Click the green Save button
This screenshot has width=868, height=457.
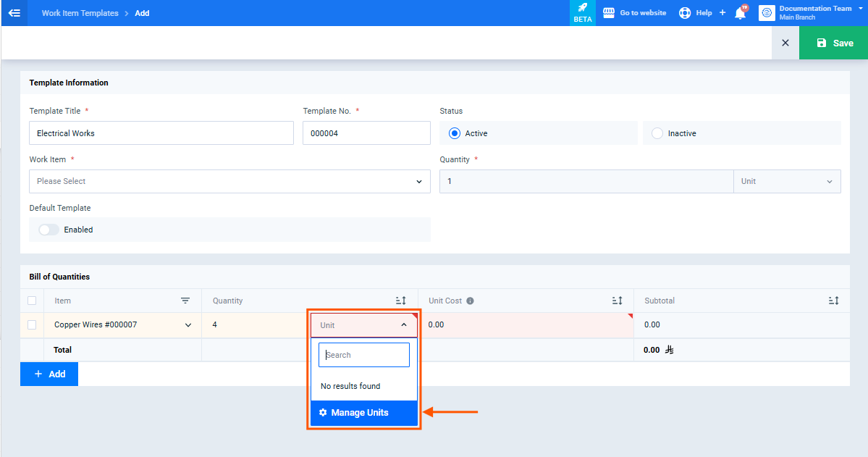(834, 43)
